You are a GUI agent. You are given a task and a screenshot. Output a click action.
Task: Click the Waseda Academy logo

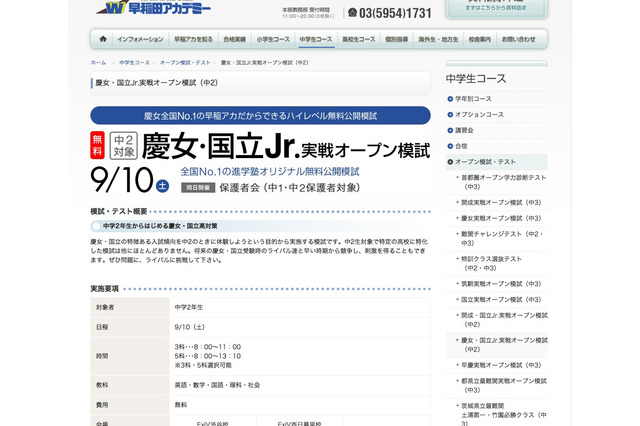click(153, 7)
